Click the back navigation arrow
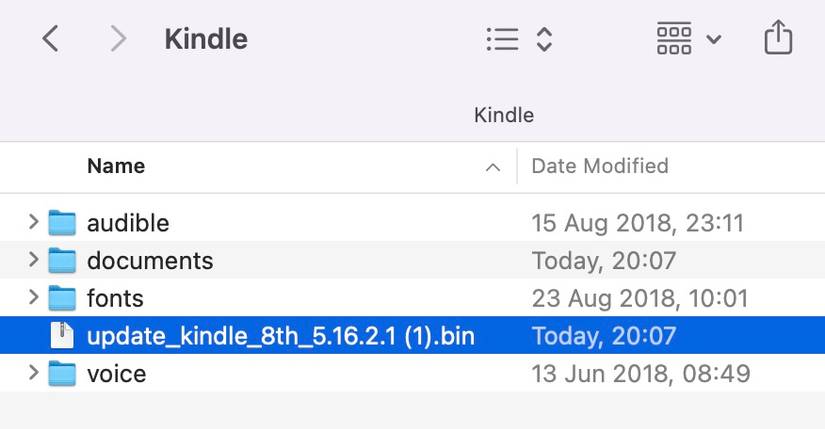 point(50,39)
